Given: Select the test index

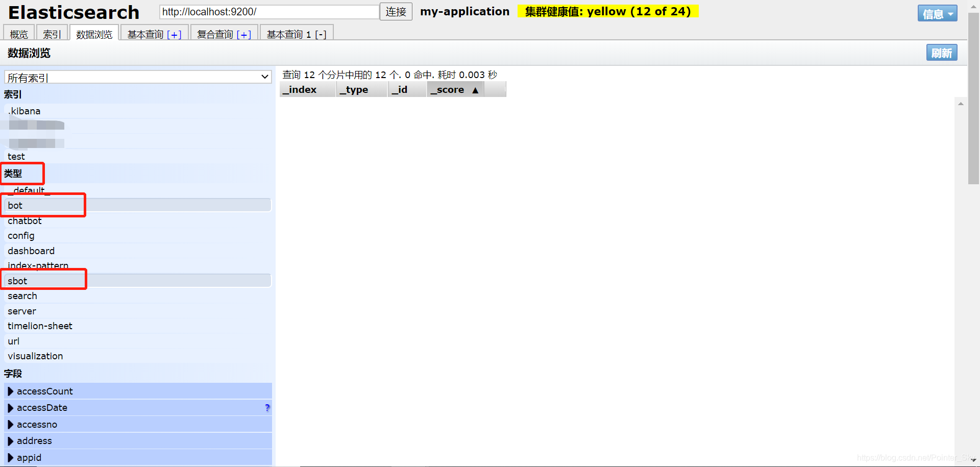Looking at the screenshot, I should pos(138,156).
